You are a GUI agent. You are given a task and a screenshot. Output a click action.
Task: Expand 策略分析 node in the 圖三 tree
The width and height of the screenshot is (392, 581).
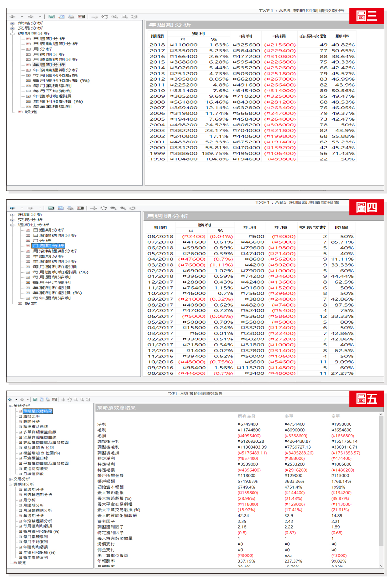point(12,23)
